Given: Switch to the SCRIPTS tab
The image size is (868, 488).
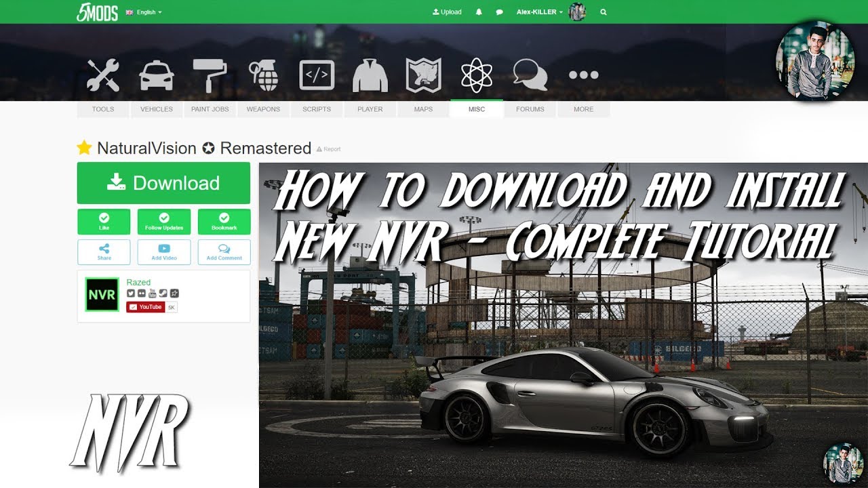Looking at the screenshot, I should tap(317, 109).
